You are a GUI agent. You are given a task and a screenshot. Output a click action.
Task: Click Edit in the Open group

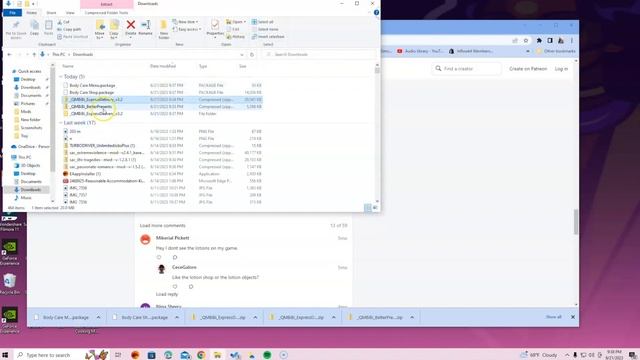coord(233,29)
